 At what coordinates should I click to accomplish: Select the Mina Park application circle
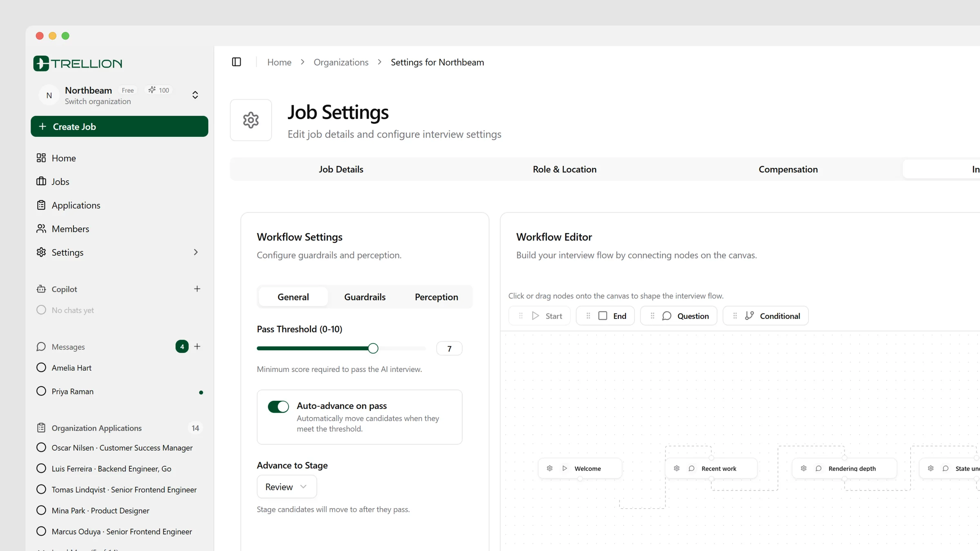click(x=41, y=510)
